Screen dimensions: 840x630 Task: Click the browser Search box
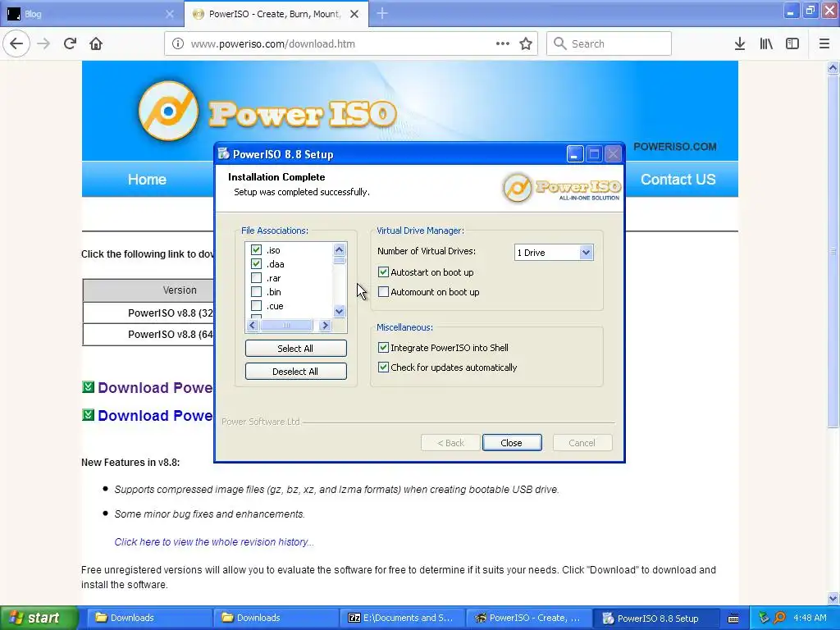tap(609, 43)
